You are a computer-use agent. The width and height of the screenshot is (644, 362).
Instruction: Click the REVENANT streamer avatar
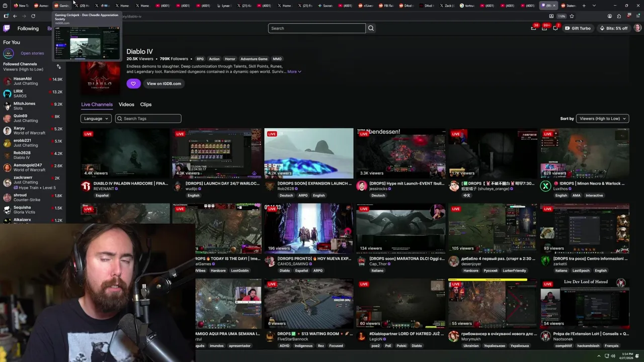pyautogui.click(x=86, y=187)
